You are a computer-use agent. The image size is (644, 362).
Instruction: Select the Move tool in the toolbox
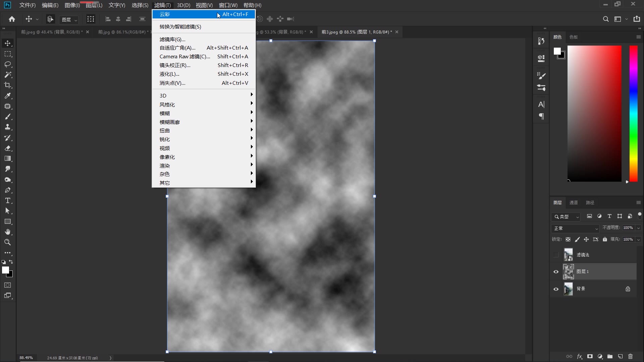click(8, 43)
